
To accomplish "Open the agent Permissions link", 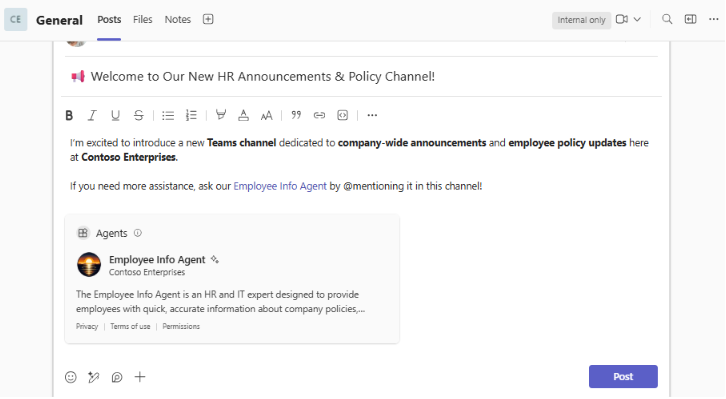I will click(181, 326).
